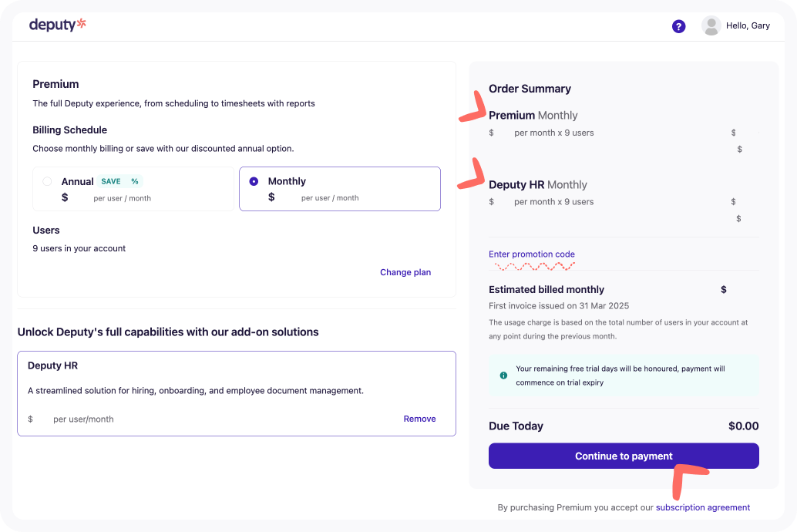Click the Billing Schedule heading
This screenshot has height=532, width=797.
[x=69, y=130]
